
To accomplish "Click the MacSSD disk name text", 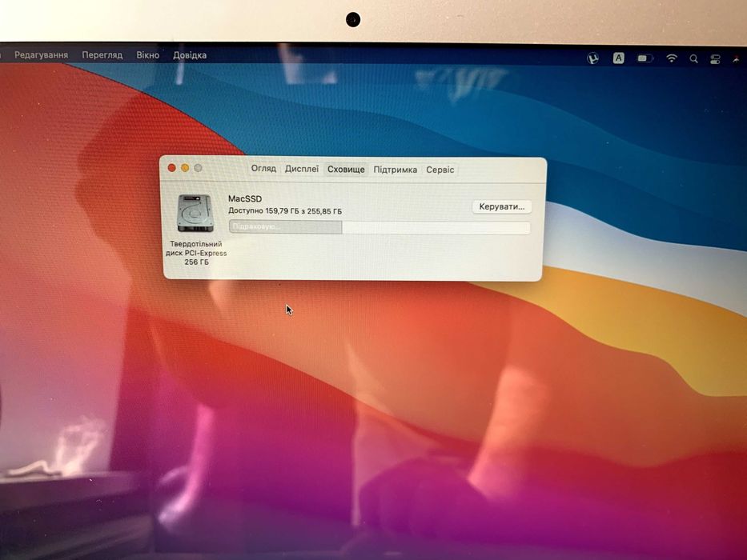I will coord(245,198).
